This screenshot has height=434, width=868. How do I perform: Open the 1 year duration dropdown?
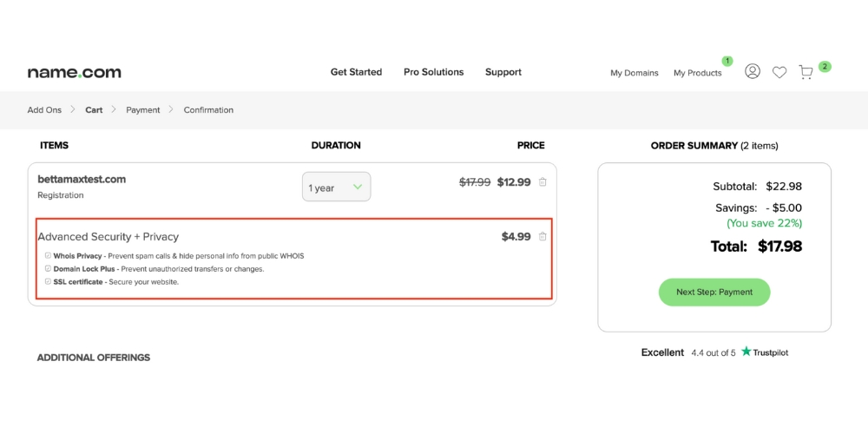tap(336, 187)
